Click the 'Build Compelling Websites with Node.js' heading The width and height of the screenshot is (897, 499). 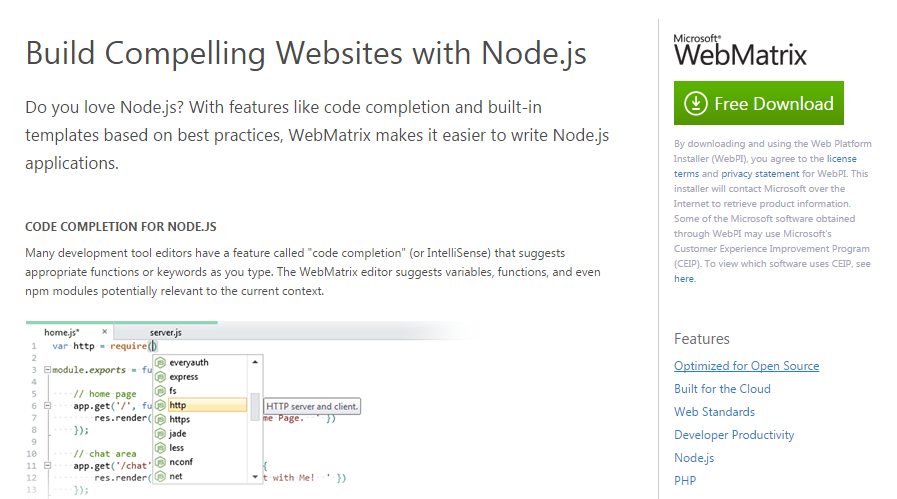tap(306, 53)
